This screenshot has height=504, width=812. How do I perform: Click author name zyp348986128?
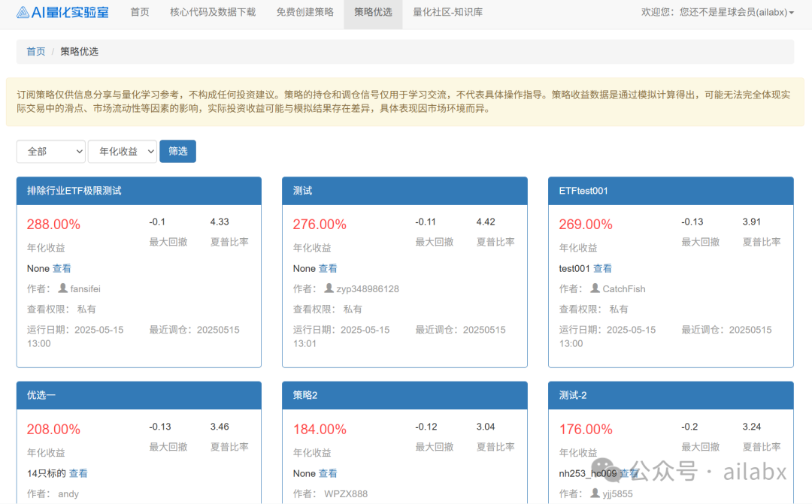368,288
